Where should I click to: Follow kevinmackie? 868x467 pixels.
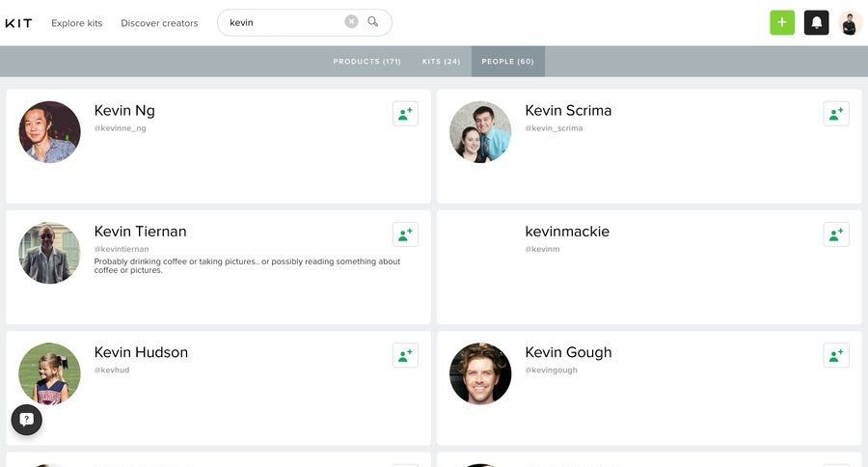(836, 234)
